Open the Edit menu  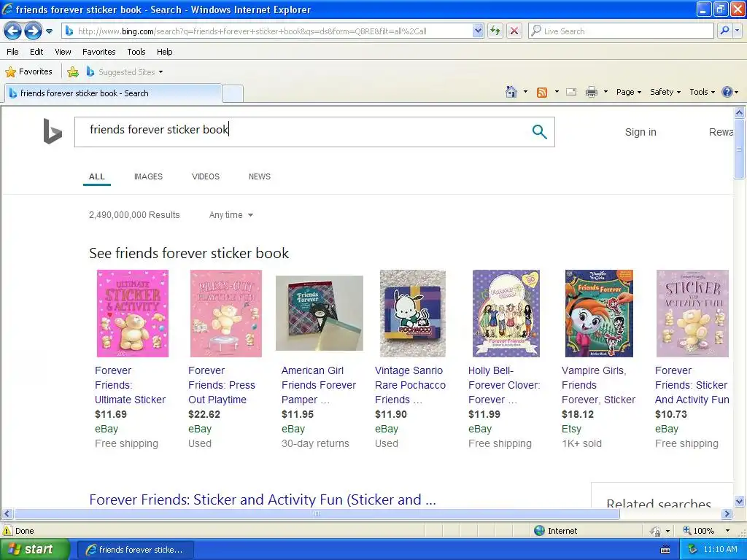tap(36, 52)
